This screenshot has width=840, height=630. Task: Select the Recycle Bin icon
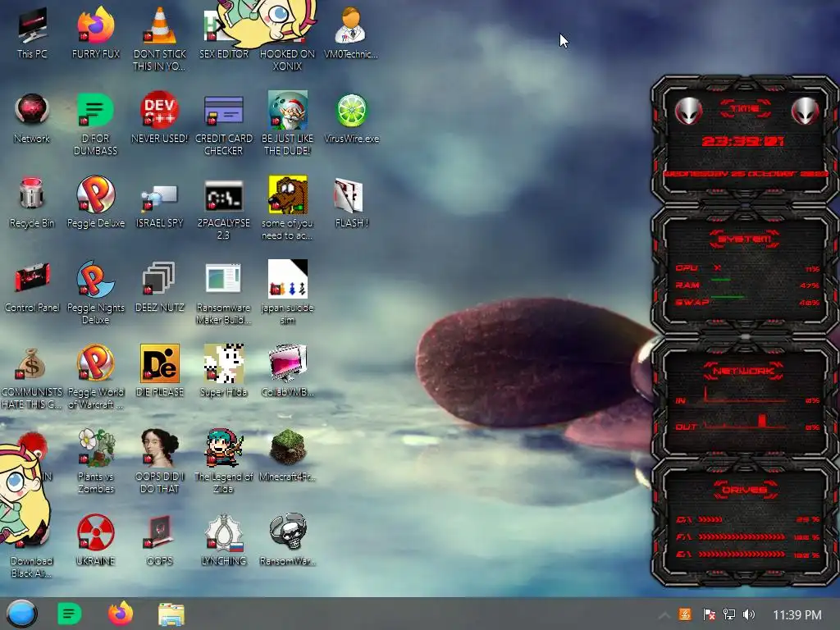point(32,194)
